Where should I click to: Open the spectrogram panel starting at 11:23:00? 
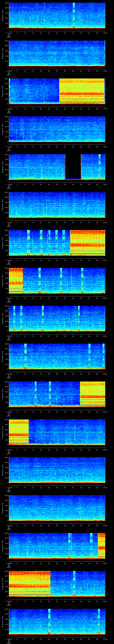(57, 356)
